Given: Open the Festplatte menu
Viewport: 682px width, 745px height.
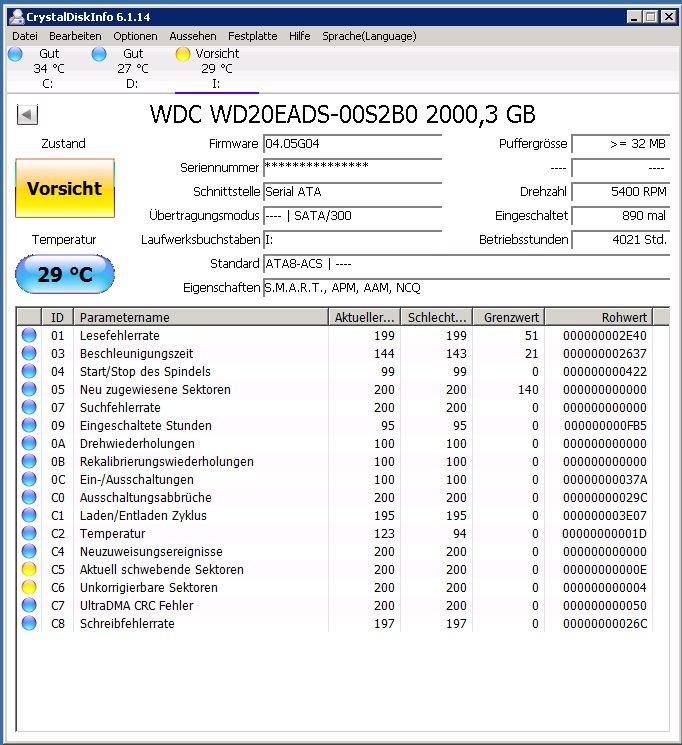Looking at the screenshot, I should point(252,36).
